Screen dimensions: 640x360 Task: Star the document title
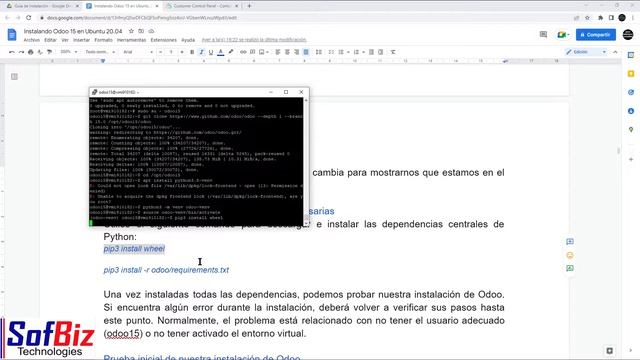coord(131,31)
